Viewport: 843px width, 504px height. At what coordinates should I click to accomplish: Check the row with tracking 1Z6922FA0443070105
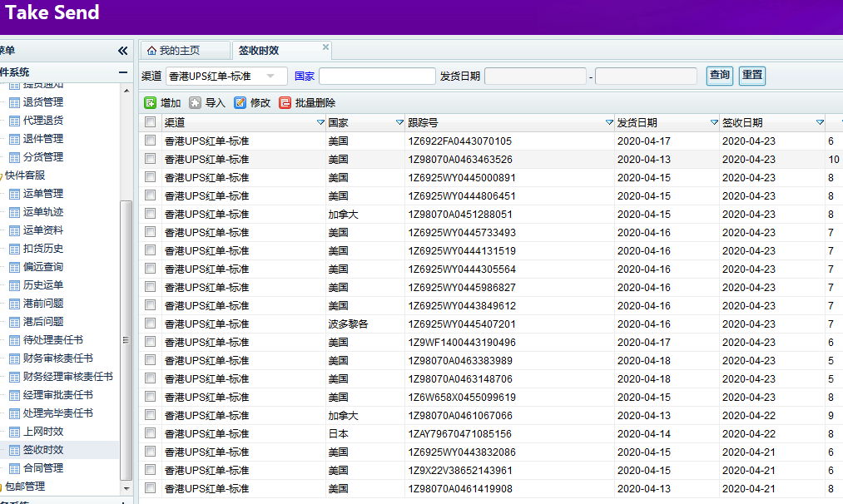[150, 141]
